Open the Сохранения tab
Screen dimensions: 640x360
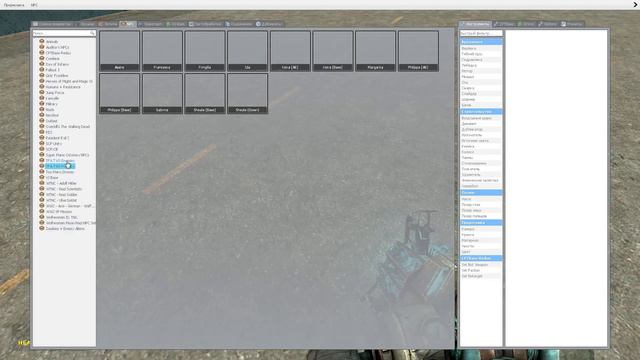pos(239,24)
